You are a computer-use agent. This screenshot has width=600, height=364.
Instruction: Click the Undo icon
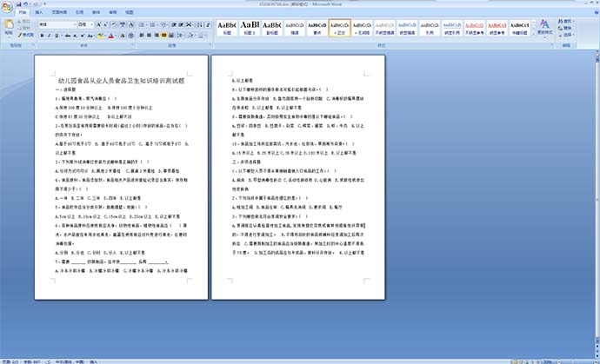pyautogui.click(x=26, y=3)
